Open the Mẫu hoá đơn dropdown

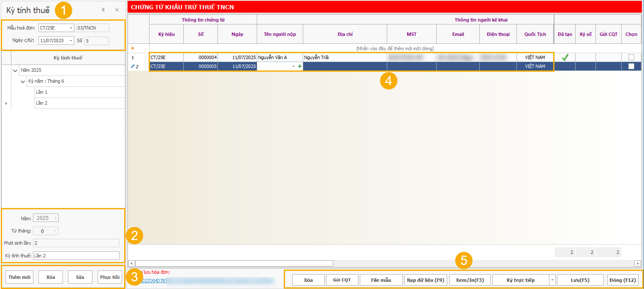coord(71,28)
